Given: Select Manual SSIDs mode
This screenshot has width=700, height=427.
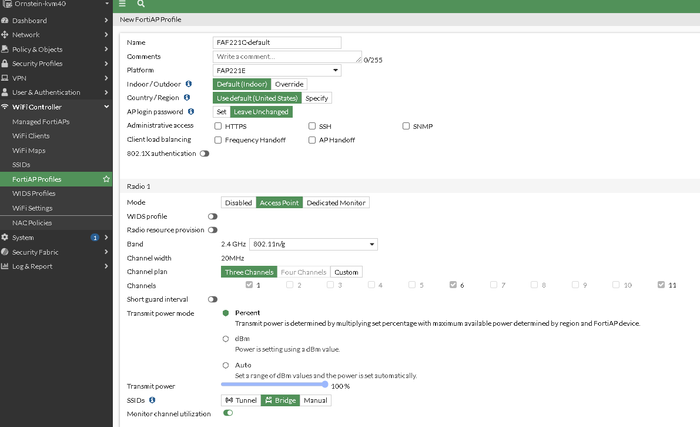Looking at the screenshot, I should [315, 400].
